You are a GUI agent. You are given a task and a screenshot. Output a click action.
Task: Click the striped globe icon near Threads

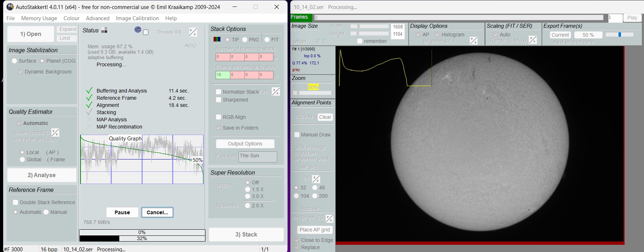point(138,30)
